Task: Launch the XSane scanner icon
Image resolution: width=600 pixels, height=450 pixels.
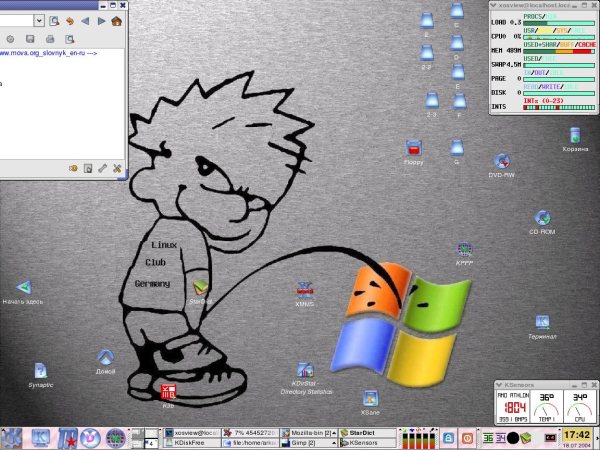Action: click(370, 399)
